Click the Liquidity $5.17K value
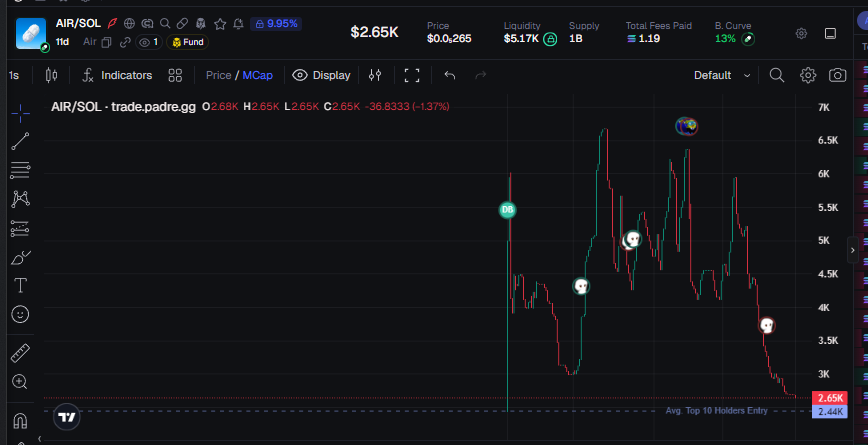This screenshot has width=868, height=445. [x=521, y=39]
